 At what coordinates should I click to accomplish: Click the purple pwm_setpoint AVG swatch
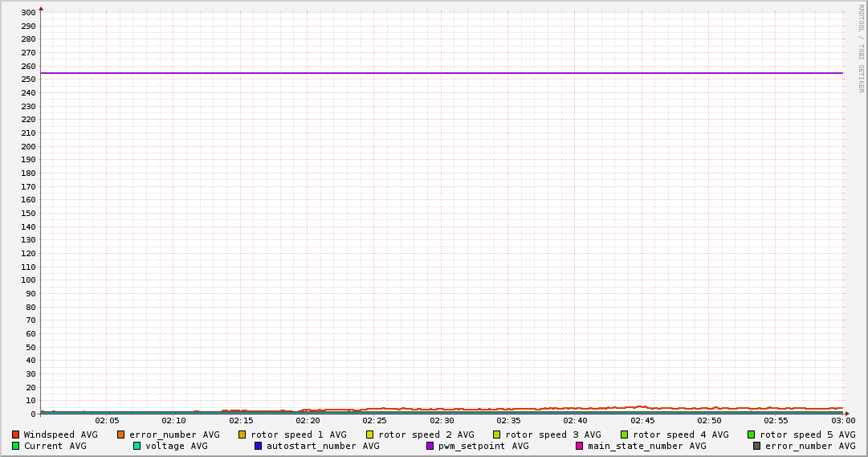pos(430,446)
